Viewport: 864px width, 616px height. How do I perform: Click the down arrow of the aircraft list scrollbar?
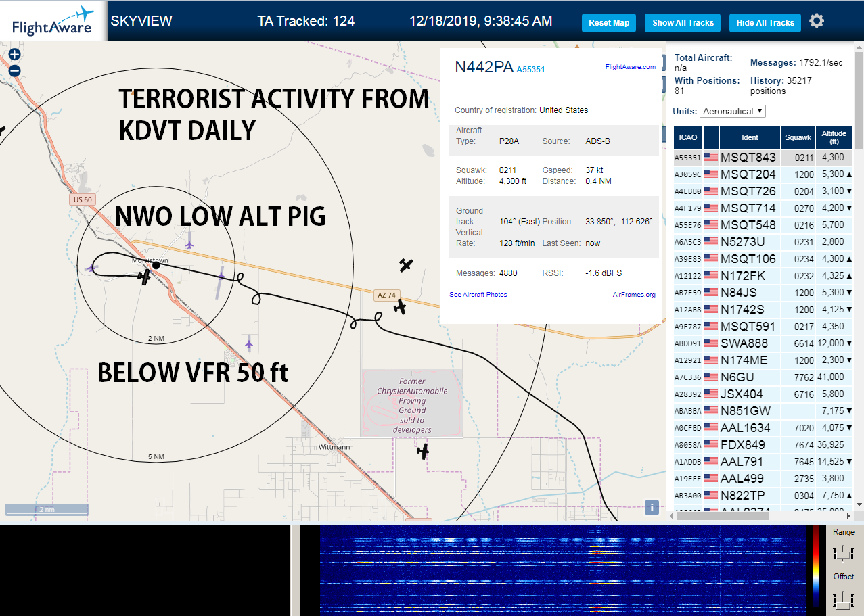pyautogui.click(x=859, y=504)
